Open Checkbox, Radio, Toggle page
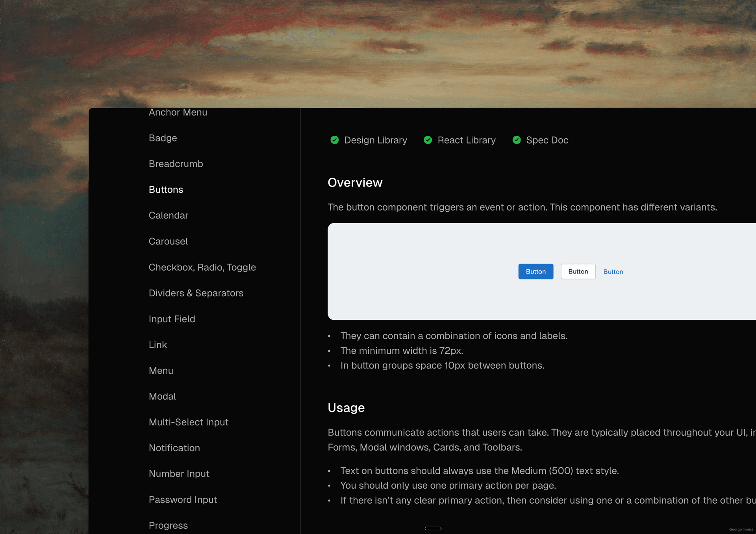 point(202,267)
